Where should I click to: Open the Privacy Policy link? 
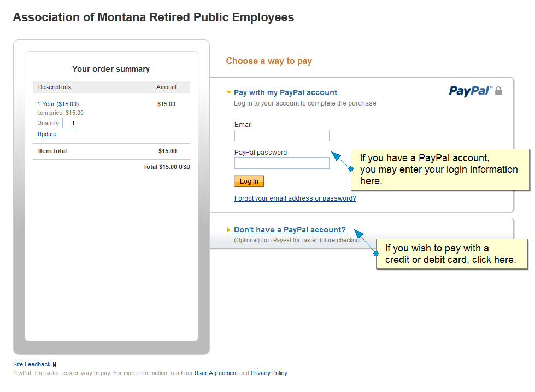coord(269,373)
